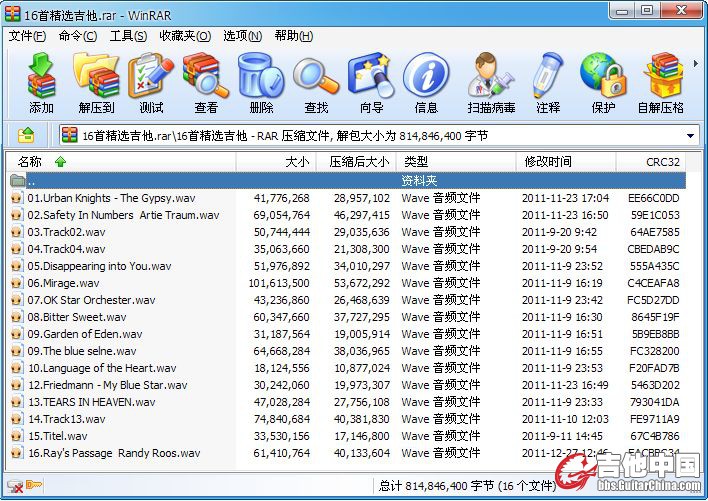Screen dimensions: 708x501
Task: Open the archive path dropdown arrow
Action: pyautogui.click(x=690, y=136)
